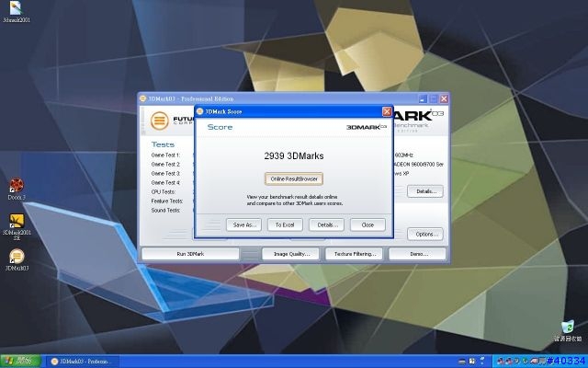Click the language bar options arrow icon
Image resolution: width=588 pixels, height=368 pixels.
click(x=482, y=362)
